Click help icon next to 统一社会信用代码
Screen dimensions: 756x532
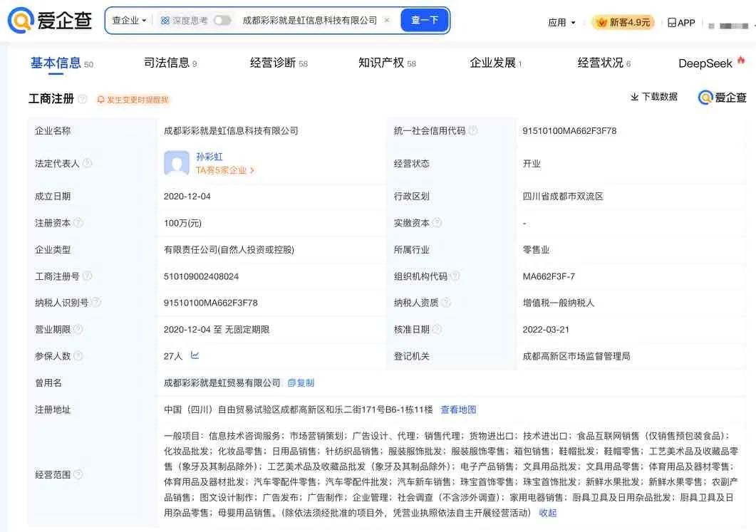click(473, 131)
